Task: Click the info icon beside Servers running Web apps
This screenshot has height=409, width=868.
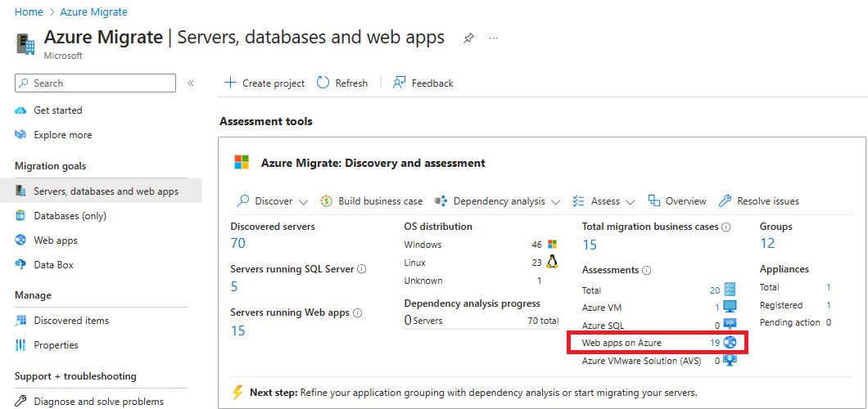Action: click(x=358, y=312)
